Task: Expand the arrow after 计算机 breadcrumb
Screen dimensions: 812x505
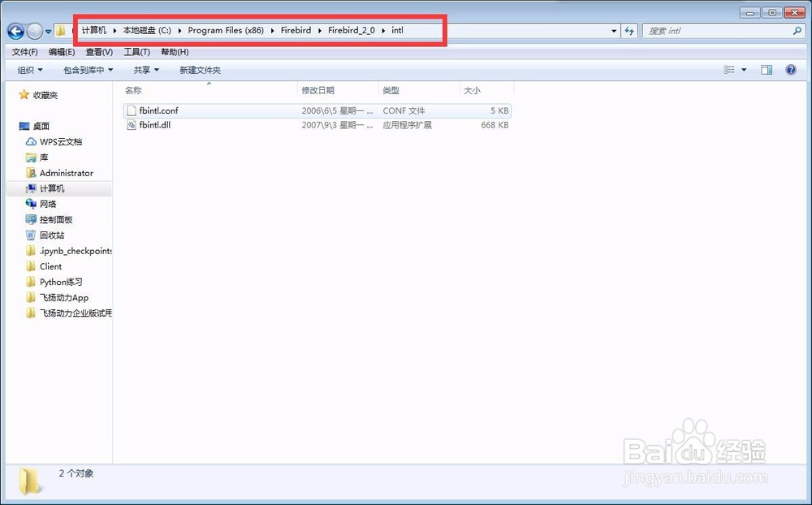Action: (114, 31)
